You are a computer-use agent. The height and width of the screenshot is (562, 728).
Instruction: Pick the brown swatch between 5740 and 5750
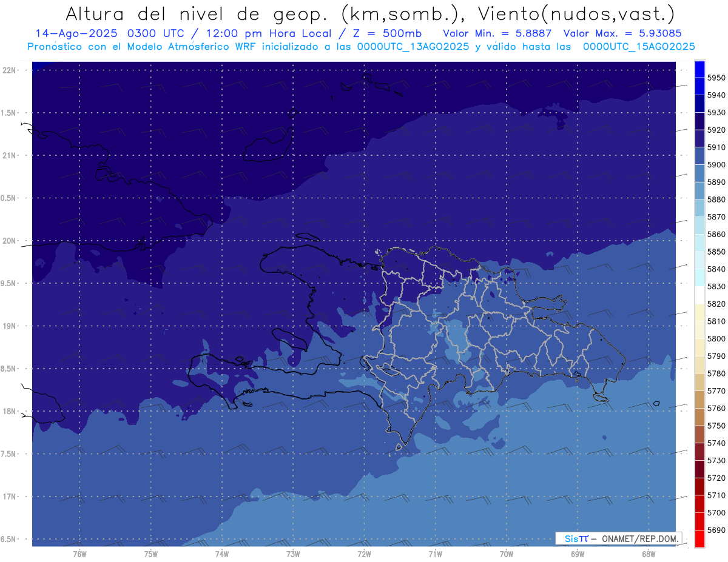699,435
